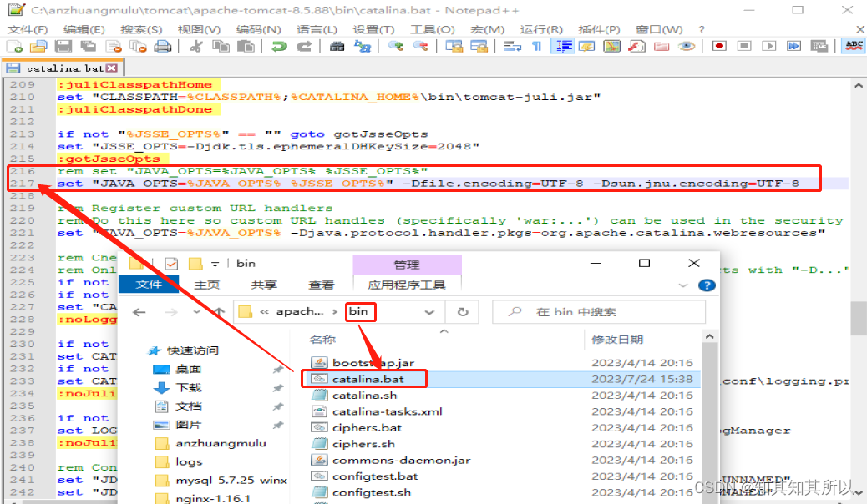Click the Close All documents toolbar icon
The image size is (867, 504).
click(x=138, y=47)
